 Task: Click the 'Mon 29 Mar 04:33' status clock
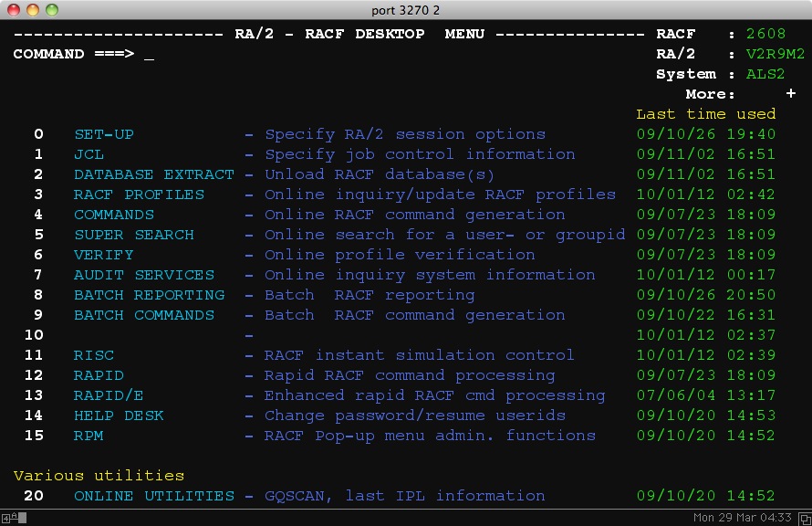[743, 517]
